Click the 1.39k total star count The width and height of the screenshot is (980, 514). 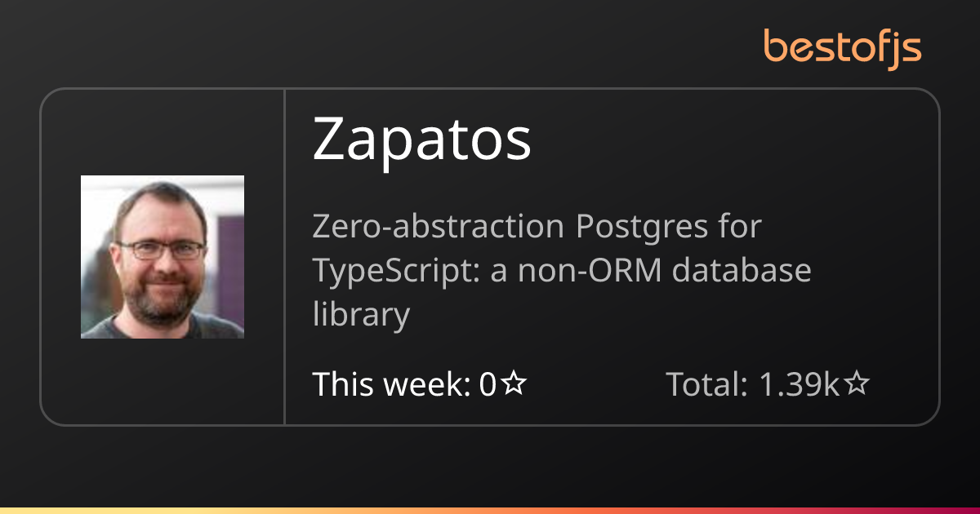[800, 384]
